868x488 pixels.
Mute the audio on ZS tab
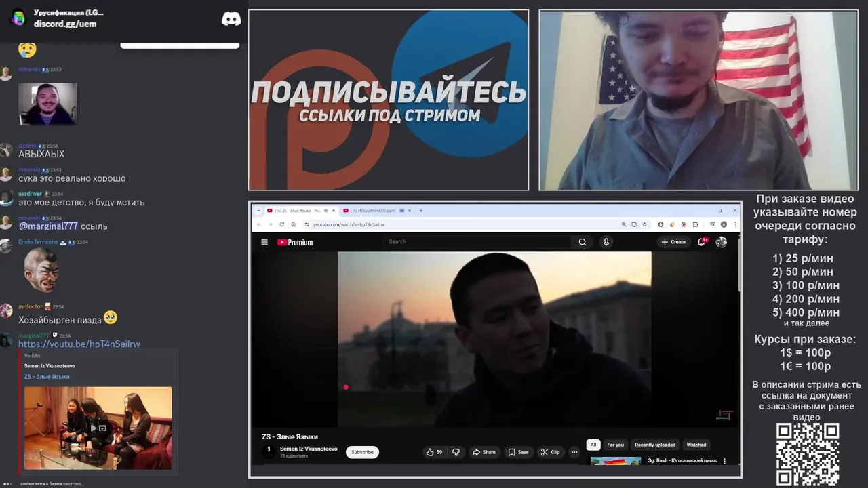click(325, 211)
